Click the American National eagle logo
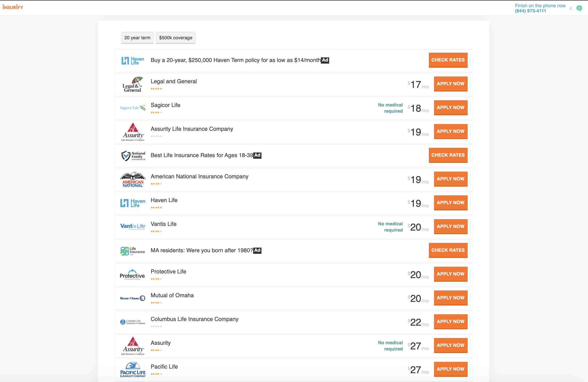Viewport: 588px width, 382px height. point(133,180)
